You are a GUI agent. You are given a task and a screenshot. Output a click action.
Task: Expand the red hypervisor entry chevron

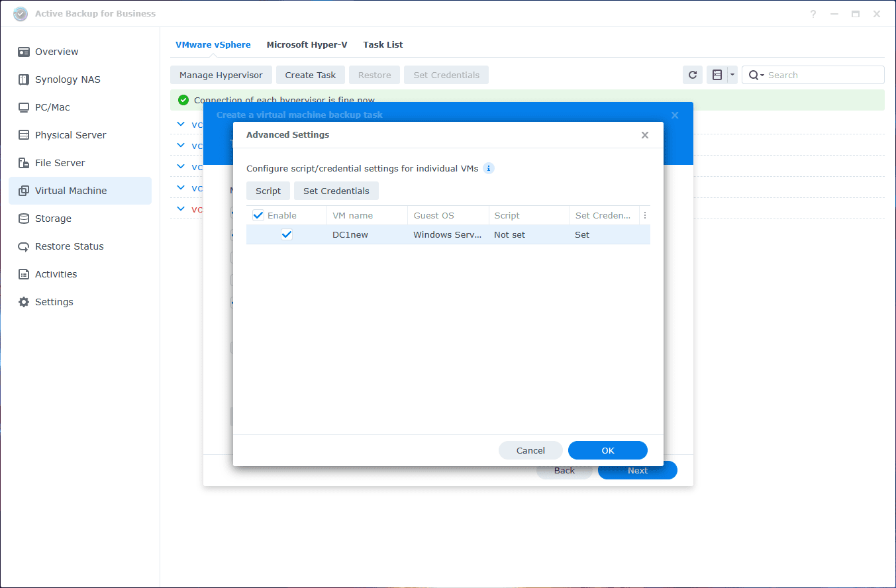(181, 209)
